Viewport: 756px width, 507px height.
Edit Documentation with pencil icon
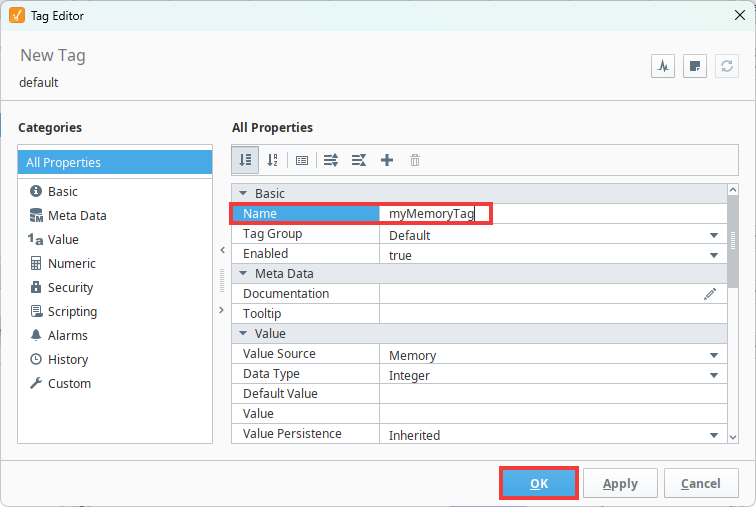pyautogui.click(x=710, y=294)
